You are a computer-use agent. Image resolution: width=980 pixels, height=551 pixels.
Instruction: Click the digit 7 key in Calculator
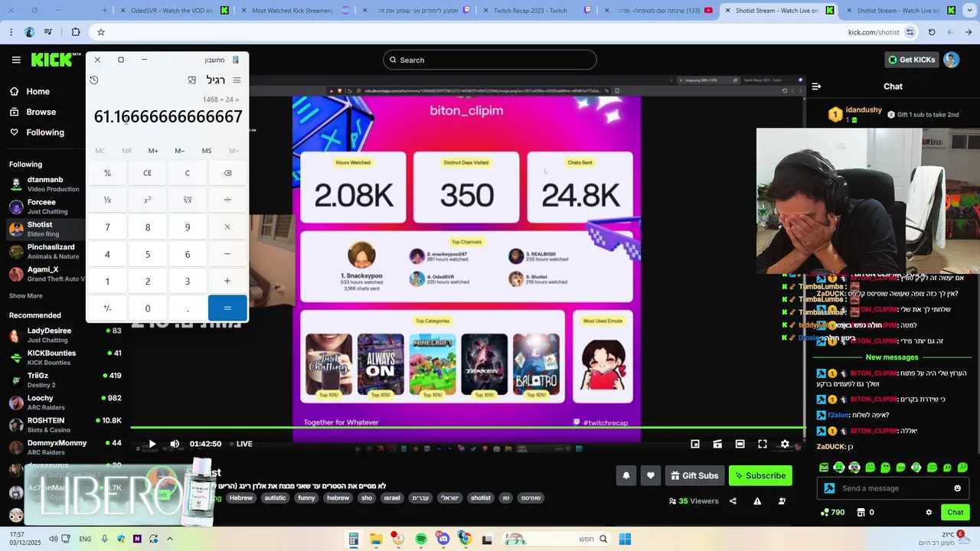point(107,227)
